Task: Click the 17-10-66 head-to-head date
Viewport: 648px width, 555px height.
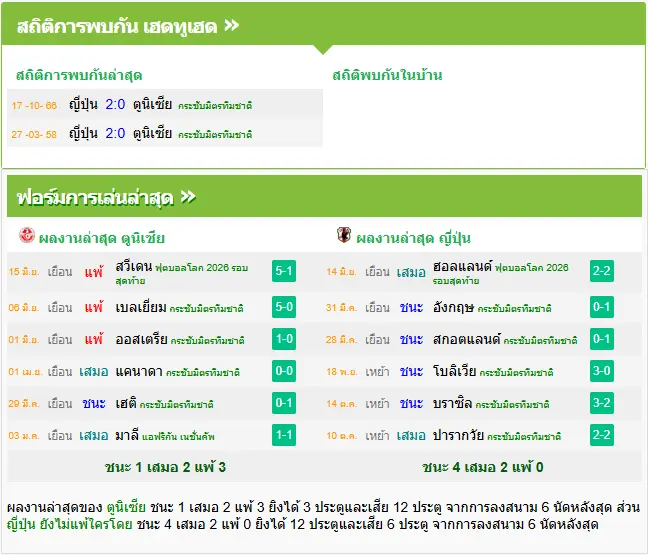Action: click(x=34, y=106)
